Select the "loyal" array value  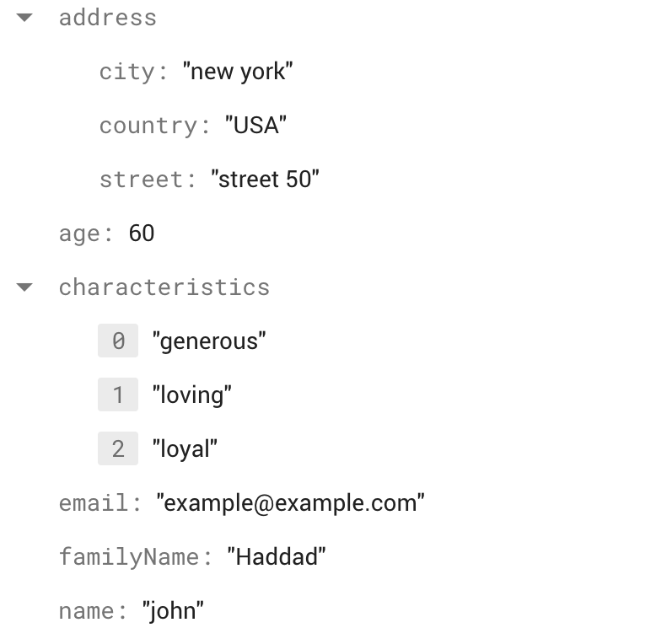click(x=186, y=449)
